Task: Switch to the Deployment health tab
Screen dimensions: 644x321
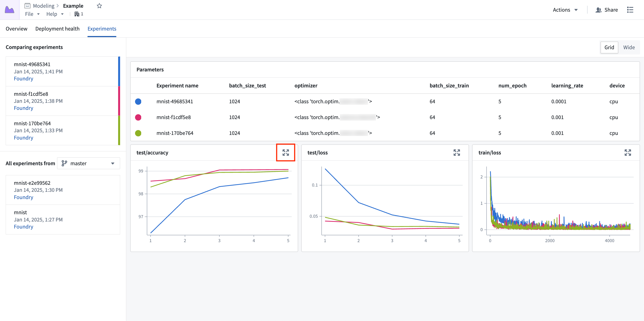Action: 57,28
